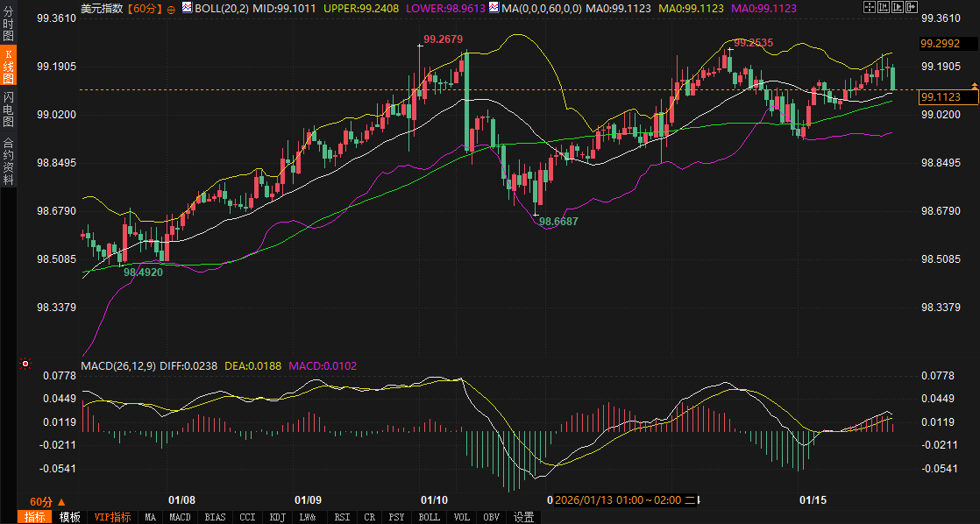Click the exit-to-right arrow icon
Image resolution: width=980 pixels, height=524 pixels.
pos(912,8)
